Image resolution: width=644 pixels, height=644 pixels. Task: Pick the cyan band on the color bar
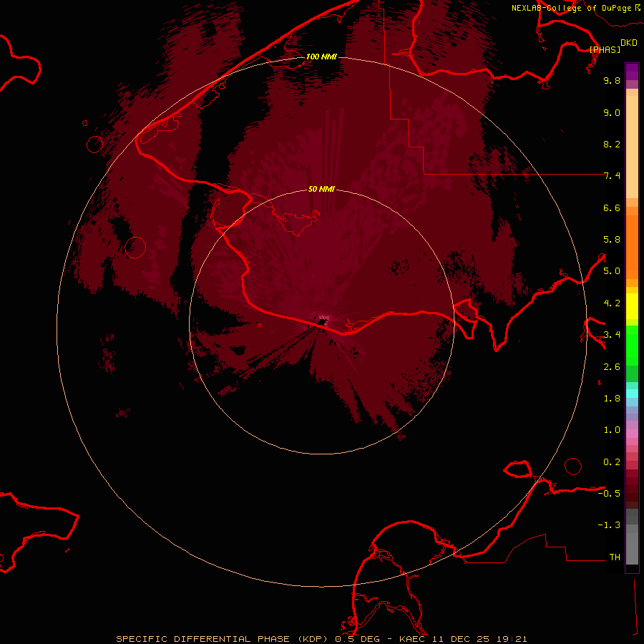[x=632, y=394]
